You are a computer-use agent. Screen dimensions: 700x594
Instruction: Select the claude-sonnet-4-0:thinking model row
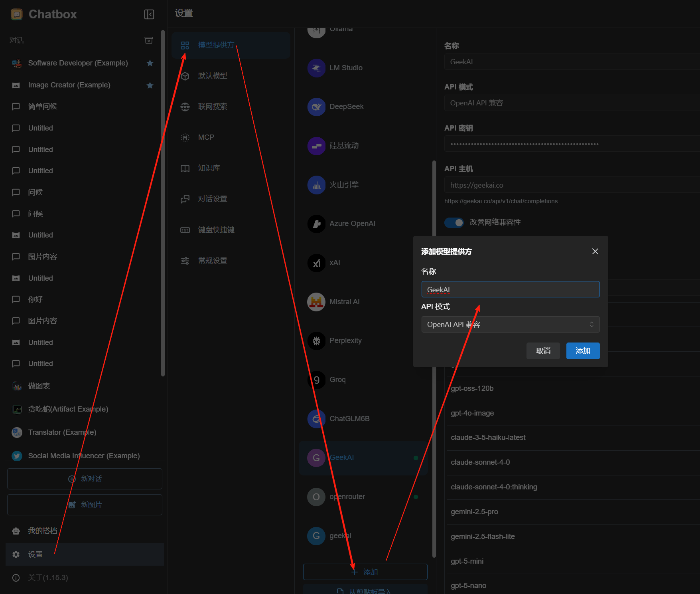[x=573, y=487]
